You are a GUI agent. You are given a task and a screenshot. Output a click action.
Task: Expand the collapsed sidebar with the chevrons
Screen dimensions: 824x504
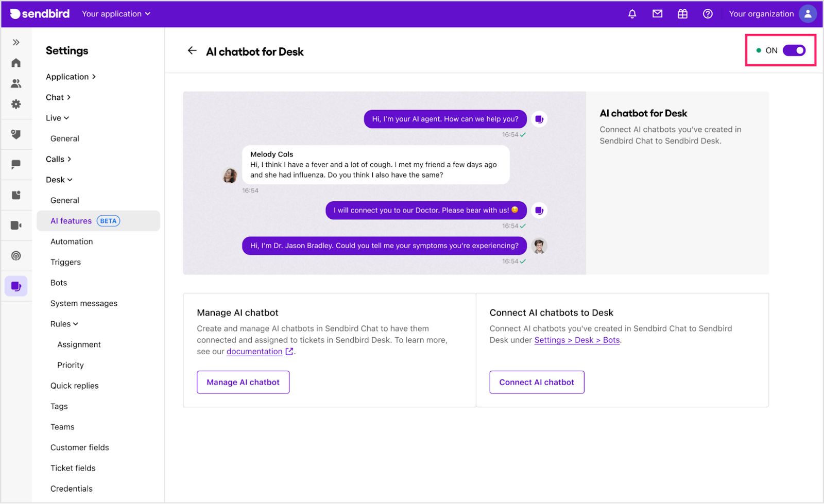coord(16,42)
